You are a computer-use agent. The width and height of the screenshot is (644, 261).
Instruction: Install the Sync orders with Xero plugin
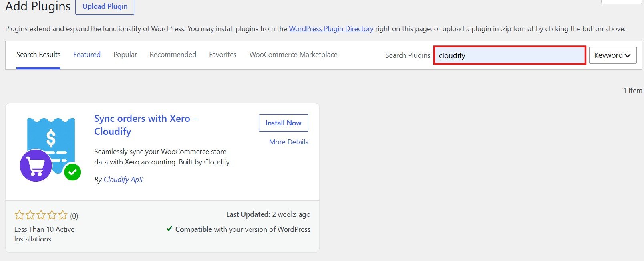pyautogui.click(x=284, y=123)
